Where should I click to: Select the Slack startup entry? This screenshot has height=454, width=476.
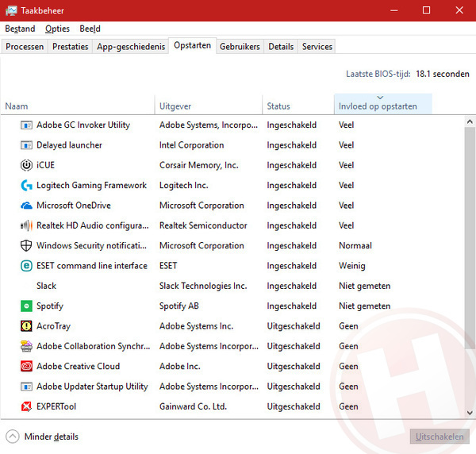pos(46,286)
